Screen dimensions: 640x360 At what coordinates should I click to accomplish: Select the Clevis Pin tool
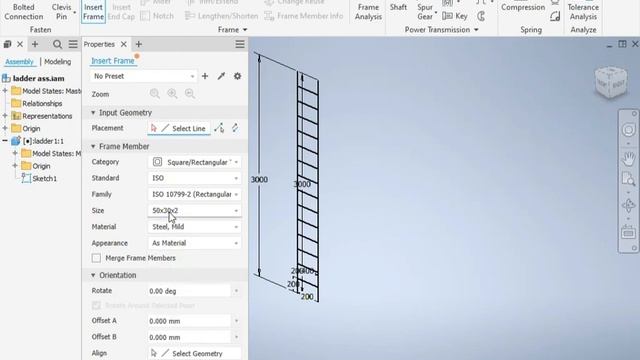(62, 11)
